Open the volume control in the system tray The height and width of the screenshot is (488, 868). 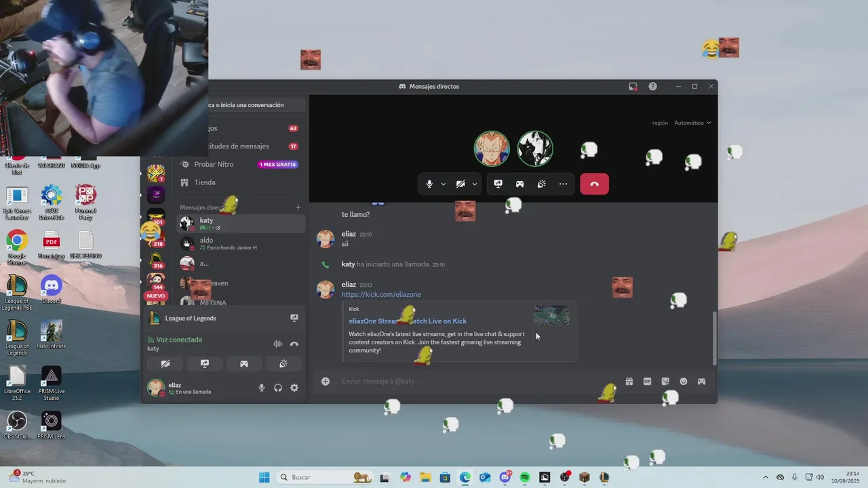click(x=820, y=477)
